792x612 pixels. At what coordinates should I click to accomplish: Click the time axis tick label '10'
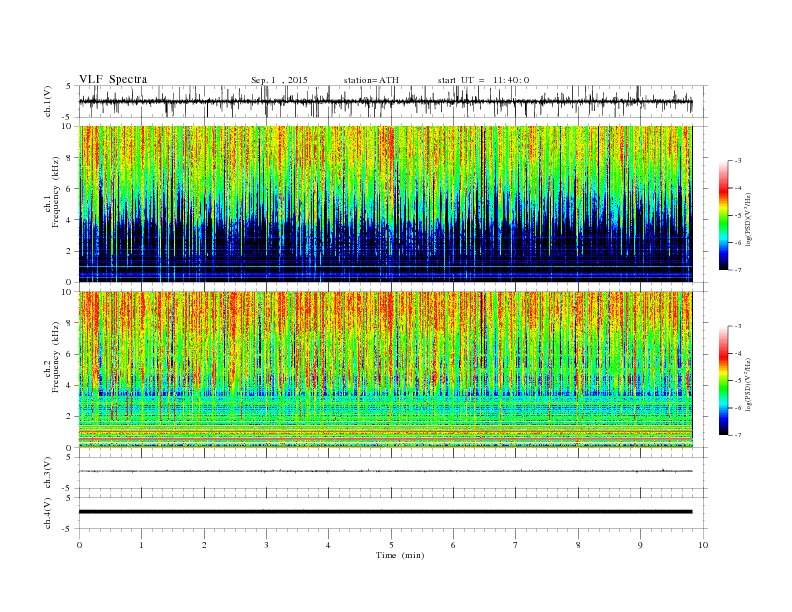pyautogui.click(x=703, y=545)
